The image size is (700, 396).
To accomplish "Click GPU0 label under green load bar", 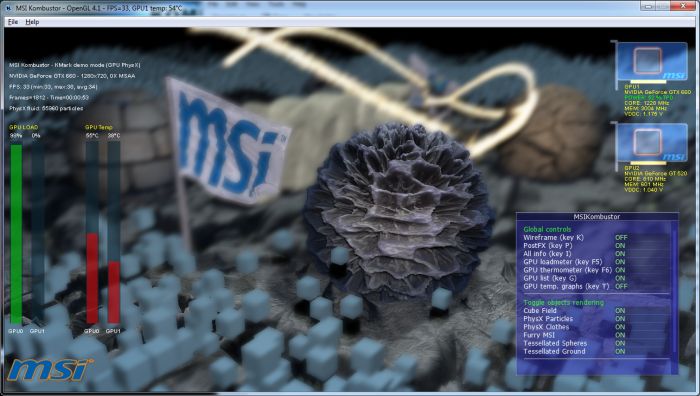I will click(16, 331).
